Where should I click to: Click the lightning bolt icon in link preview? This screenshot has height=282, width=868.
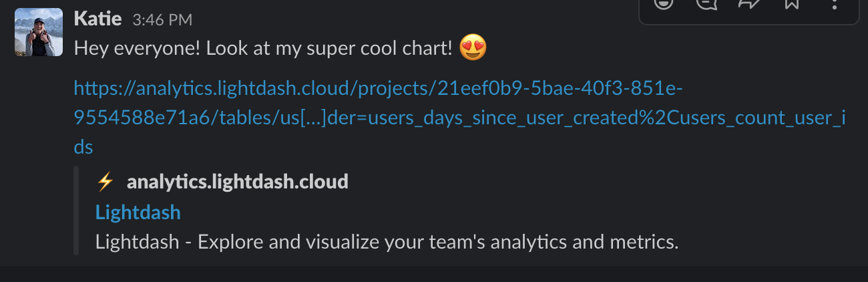pos(105,181)
